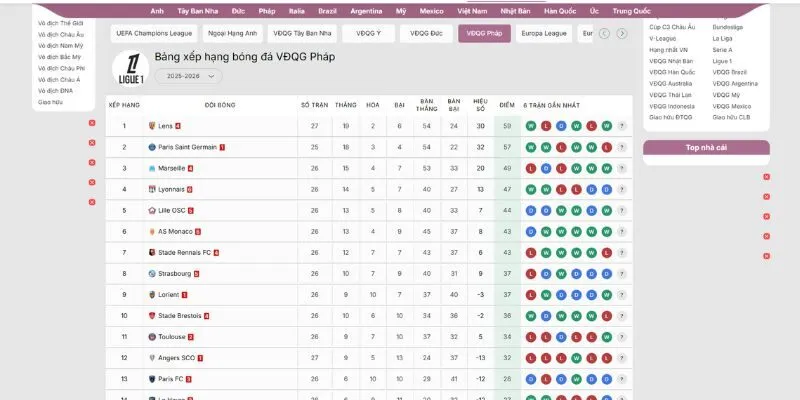Choose Tây Ban Nha in top menu

coord(198,10)
